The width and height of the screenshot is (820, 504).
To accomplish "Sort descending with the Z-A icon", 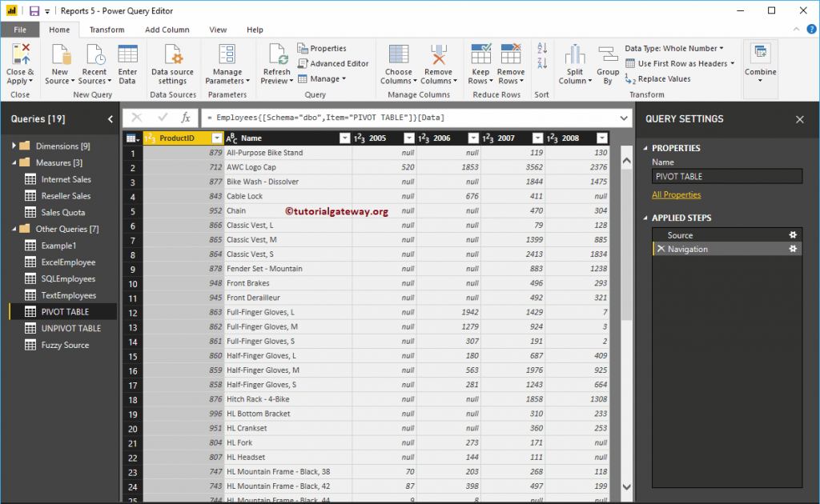I will [x=542, y=63].
